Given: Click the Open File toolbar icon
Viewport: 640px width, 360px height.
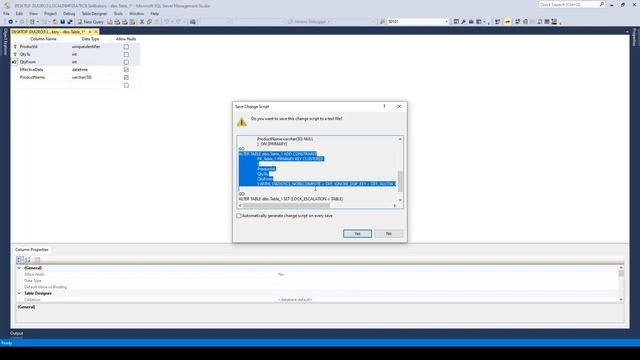Looking at the screenshot, I should tap(55, 22).
